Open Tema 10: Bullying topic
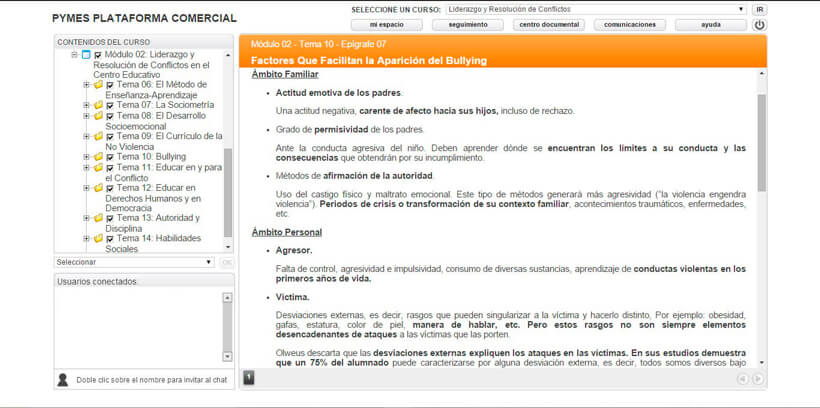The width and height of the screenshot is (820, 408). point(151,156)
